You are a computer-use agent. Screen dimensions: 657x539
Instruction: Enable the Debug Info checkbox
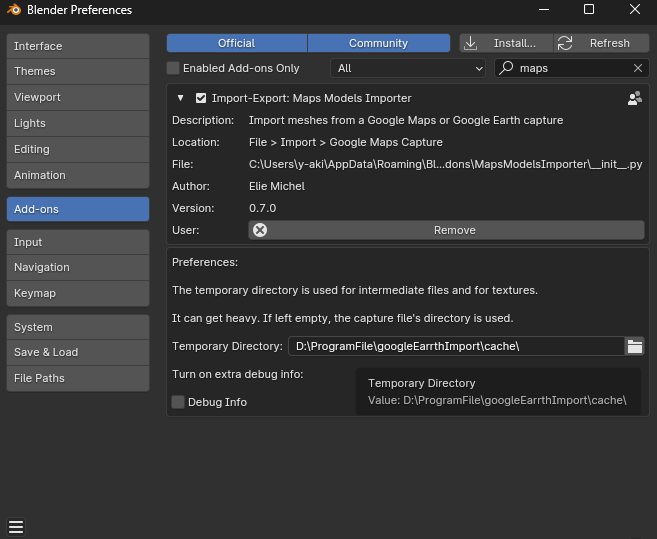coord(178,402)
